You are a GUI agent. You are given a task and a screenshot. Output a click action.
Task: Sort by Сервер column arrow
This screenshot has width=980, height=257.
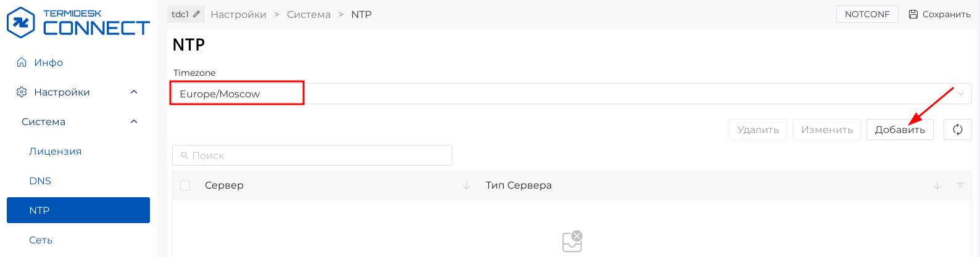point(467,186)
